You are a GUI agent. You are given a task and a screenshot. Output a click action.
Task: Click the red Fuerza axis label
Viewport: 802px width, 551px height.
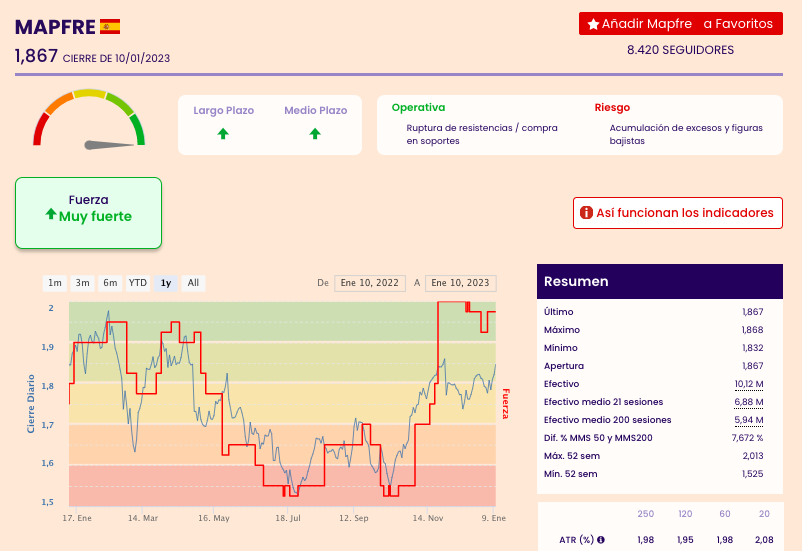pos(505,404)
